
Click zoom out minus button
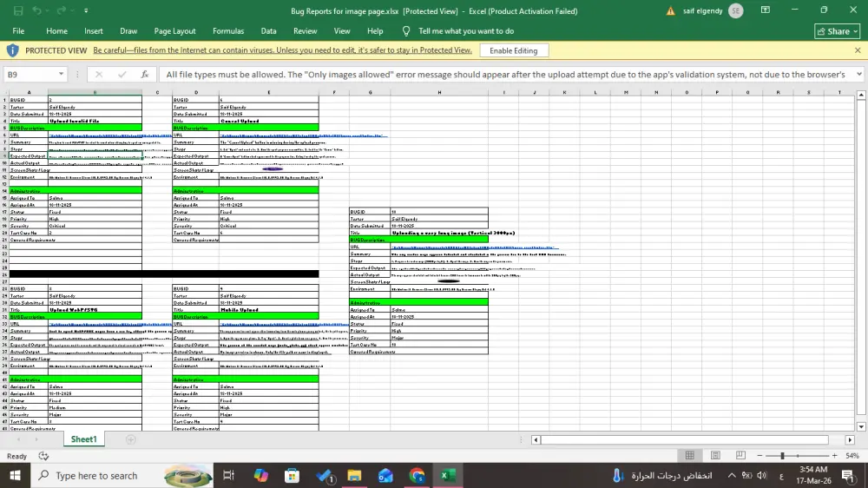coord(759,455)
